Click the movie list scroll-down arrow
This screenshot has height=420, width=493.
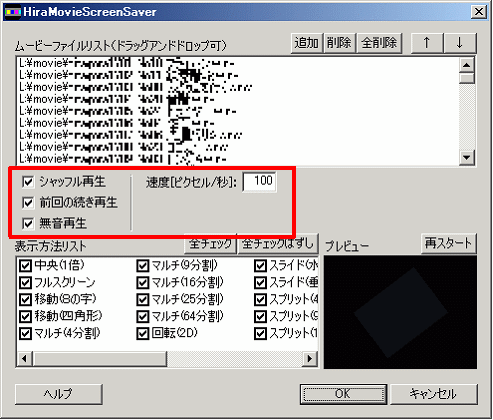(467, 157)
